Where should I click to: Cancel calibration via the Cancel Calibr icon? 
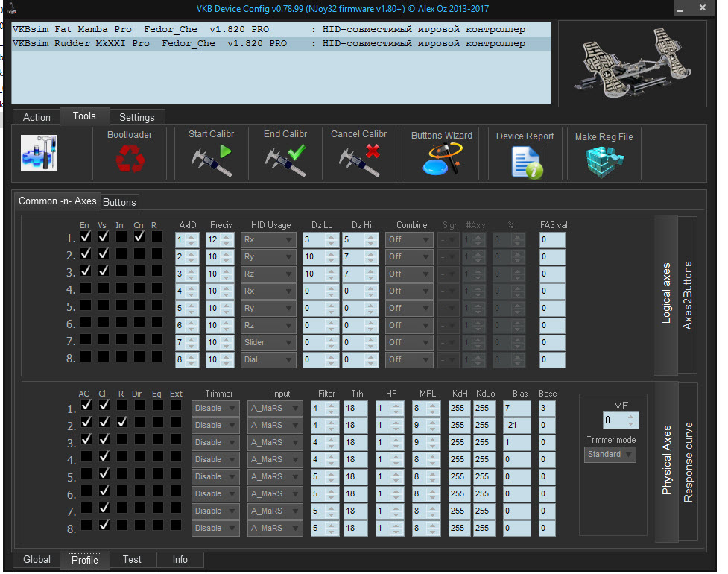[x=359, y=160]
